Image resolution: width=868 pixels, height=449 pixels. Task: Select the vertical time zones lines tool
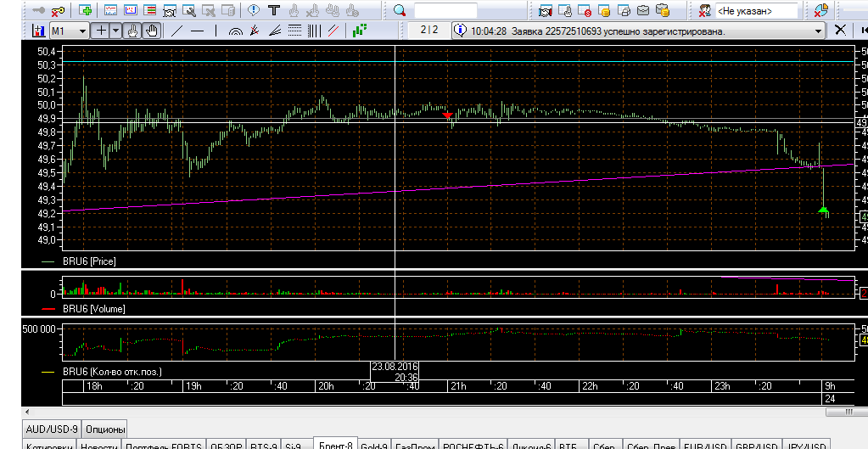click(x=314, y=31)
